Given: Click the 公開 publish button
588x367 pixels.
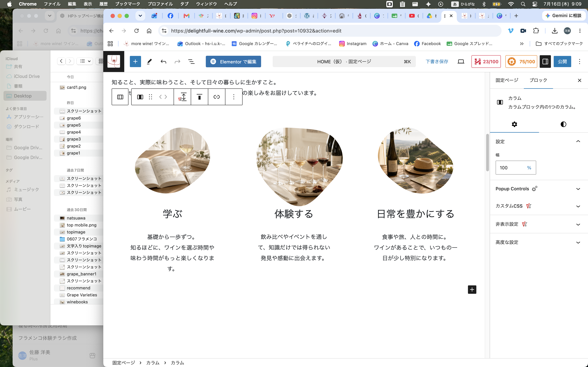Looking at the screenshot, I should click(562, 62).
